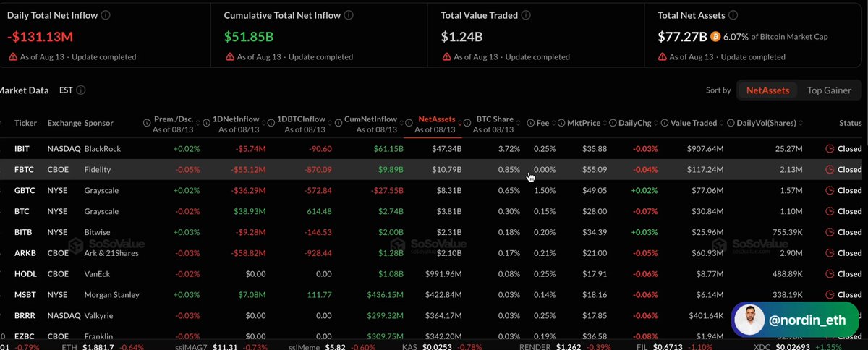Sort by the CumNetInflow column header
Screen dimensions: 868x350
tap(370, 119)
